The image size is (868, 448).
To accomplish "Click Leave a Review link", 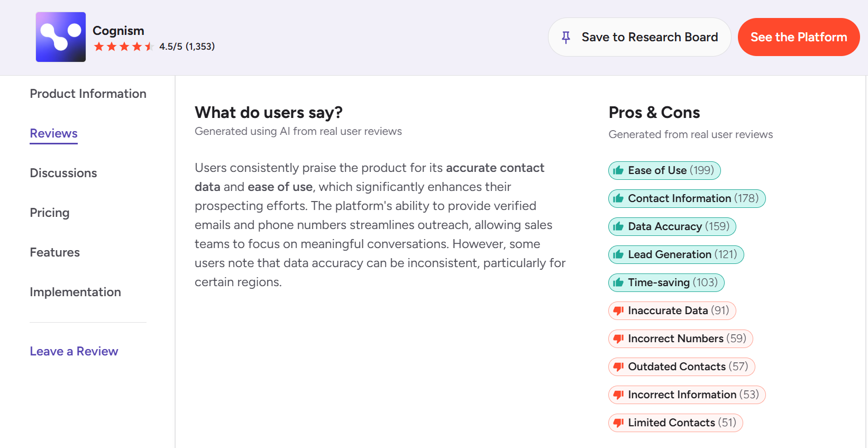I will click(74, 351).
